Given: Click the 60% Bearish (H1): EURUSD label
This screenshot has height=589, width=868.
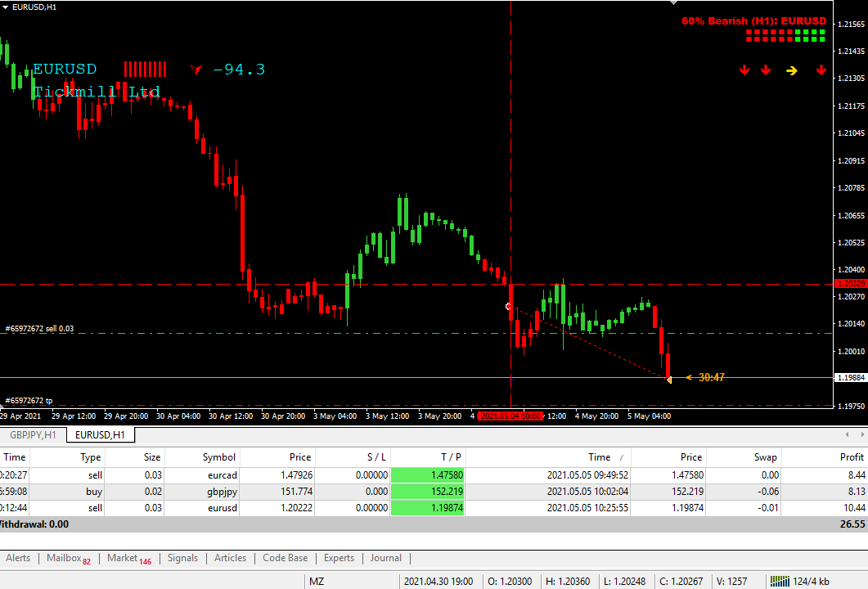Looking at the screenshot, I should coord(754,21).
